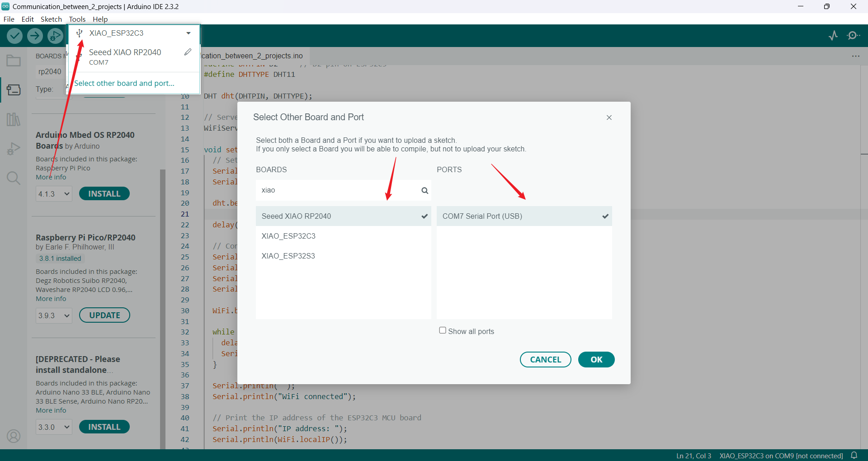Open the account profile icon
The height and width of the screenshot is (461, 868).
pos(14,436)
